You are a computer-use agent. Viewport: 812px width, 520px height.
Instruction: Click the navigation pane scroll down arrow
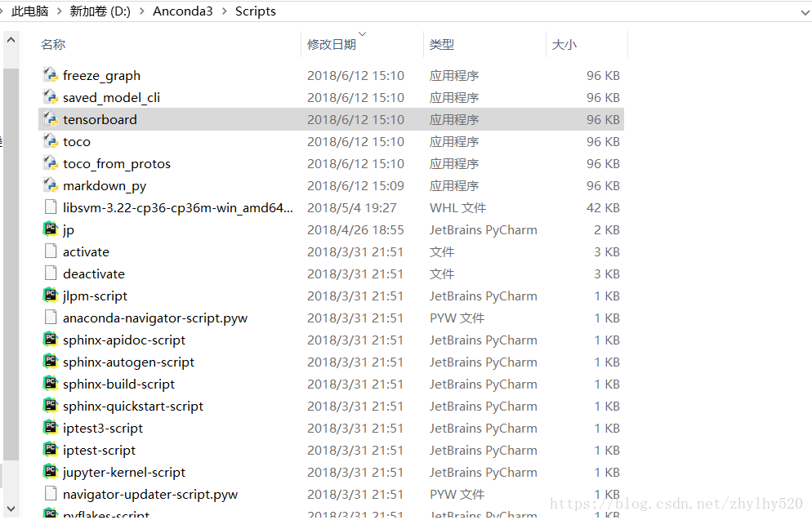[11, 509]
